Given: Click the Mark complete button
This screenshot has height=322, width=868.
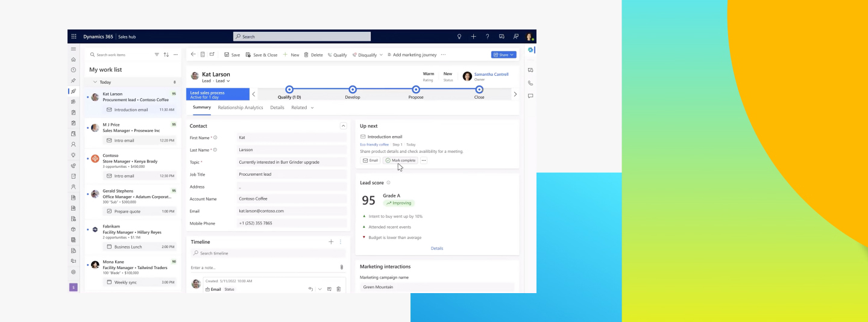Looking at the screenshot, I should [401, 160].
